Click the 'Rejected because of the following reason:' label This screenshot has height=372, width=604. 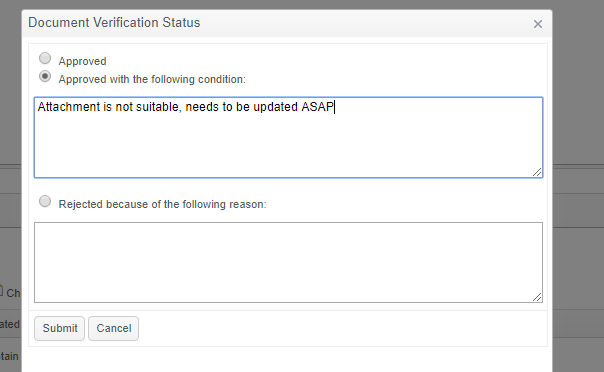tap(163, 204)
